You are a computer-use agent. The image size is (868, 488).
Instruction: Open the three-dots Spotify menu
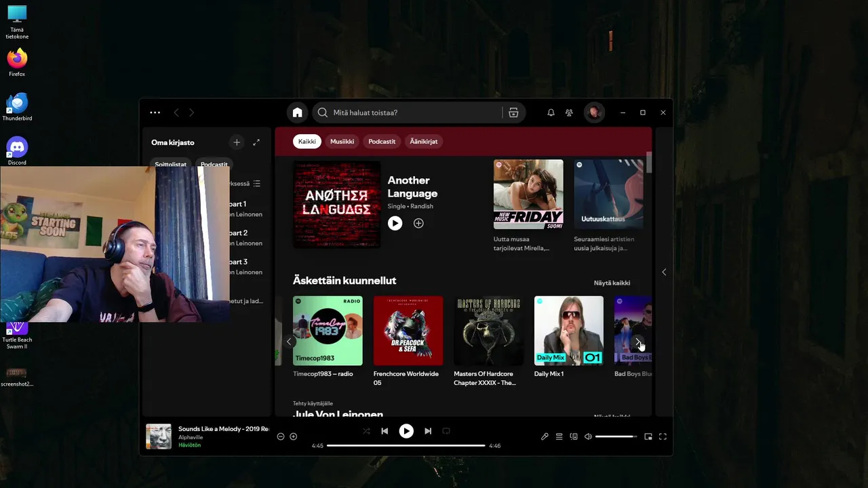155,113
